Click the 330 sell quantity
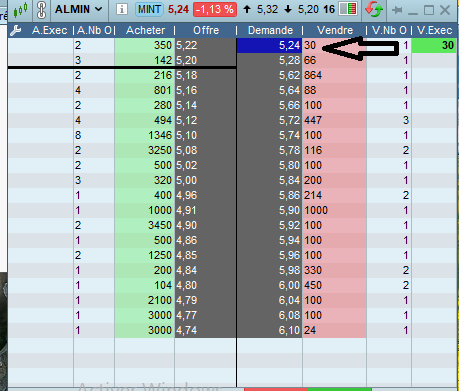Screen dimensions: 459x391 point(313,270)
